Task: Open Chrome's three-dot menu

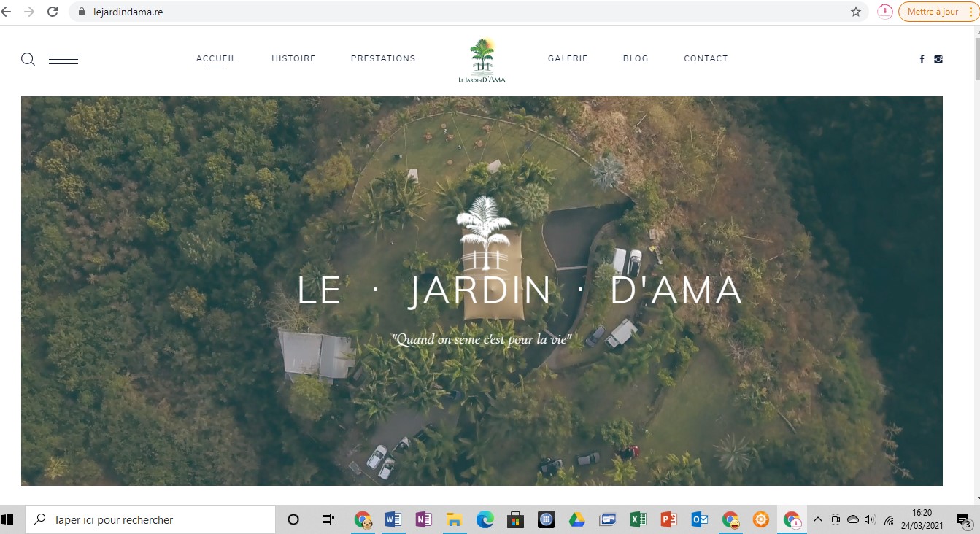Action: tap(970, 12)
